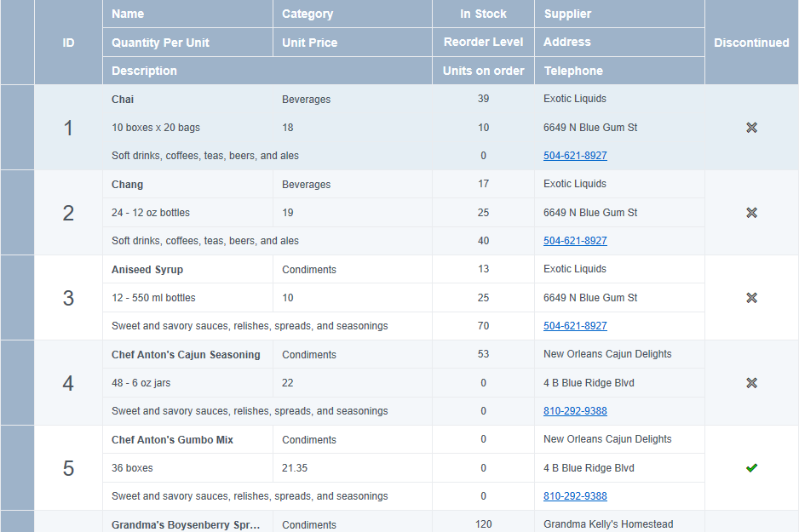
Task: Click the Discontinued cross icon for Chai
Action: coord(751,128)
